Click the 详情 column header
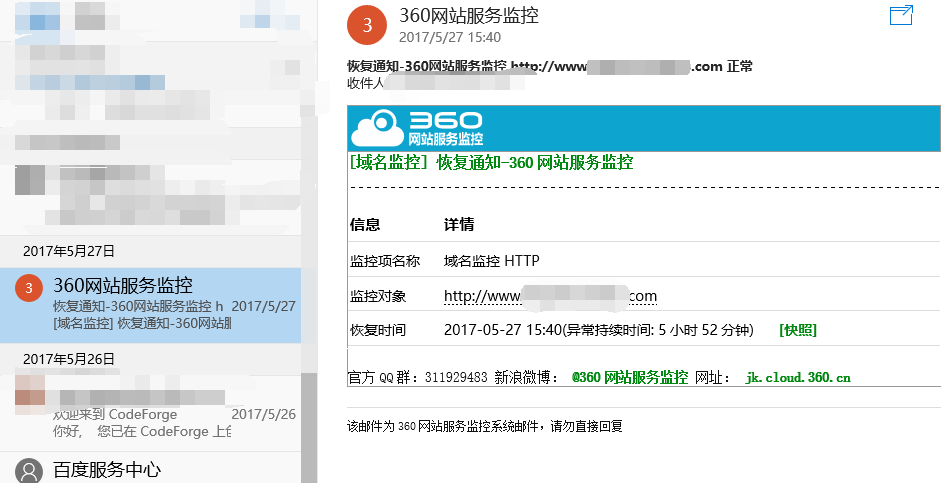Image resolution: width=941 pixels, height=483 pixels. tap(459, 225)
